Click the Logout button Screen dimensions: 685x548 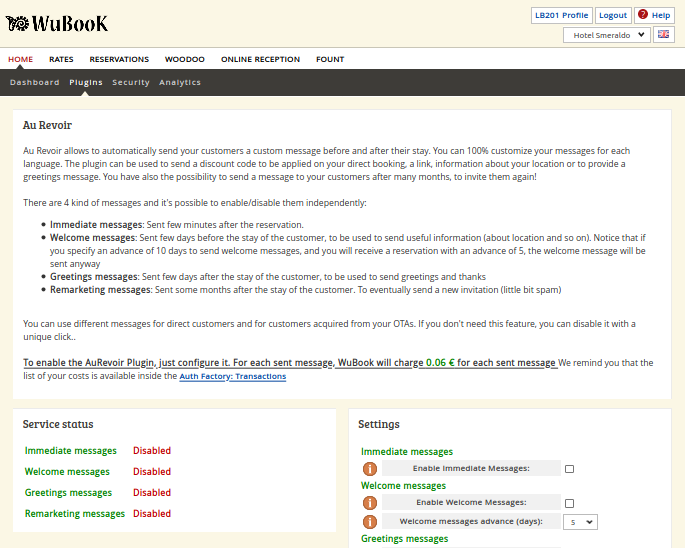pos(613,15)
